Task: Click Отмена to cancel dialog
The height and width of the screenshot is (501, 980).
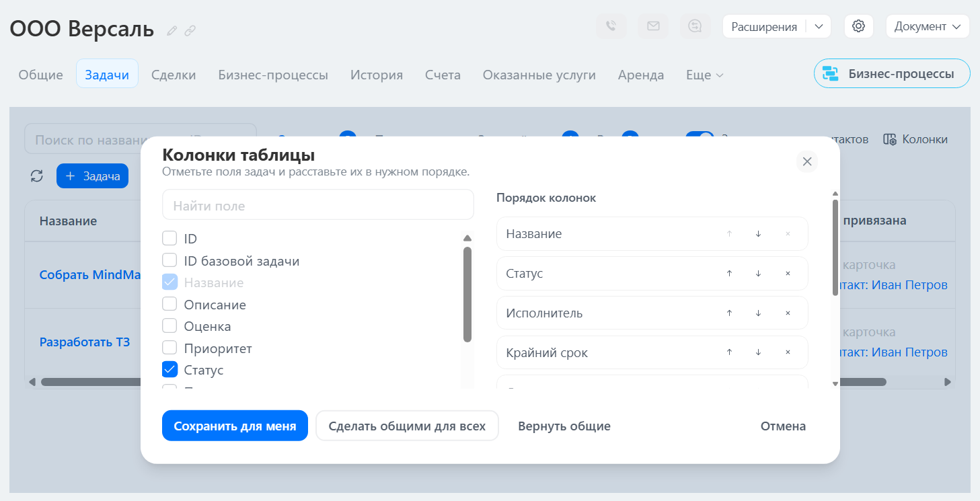Action: pyautogui.click(x=783, y=426)
